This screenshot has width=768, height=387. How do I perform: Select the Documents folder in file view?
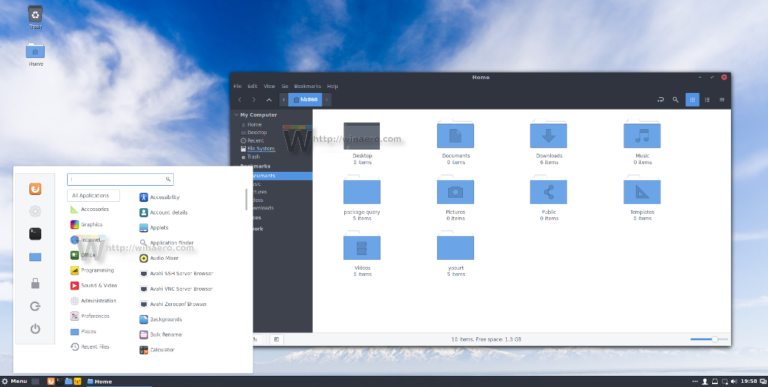[455, 141]
